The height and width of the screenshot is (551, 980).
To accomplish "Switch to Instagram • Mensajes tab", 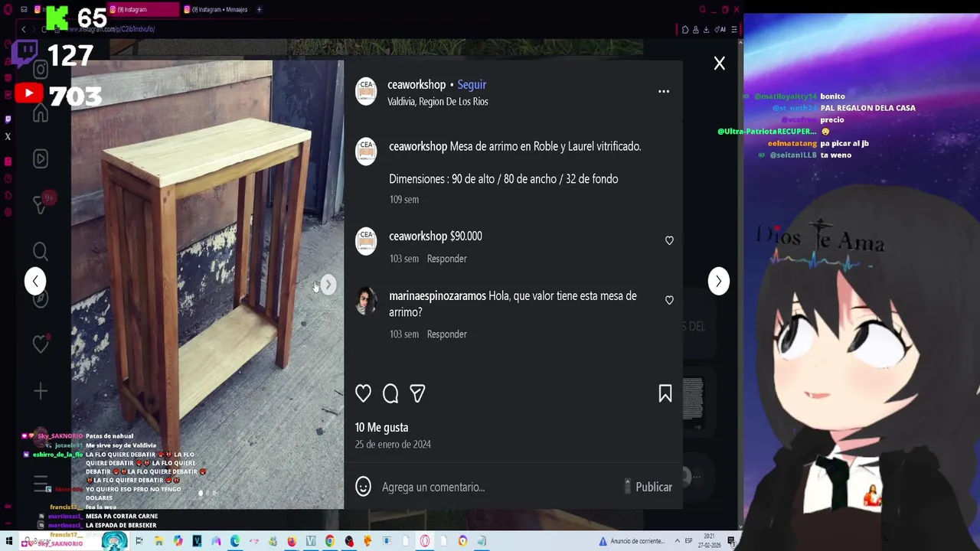I will [218, 9].
